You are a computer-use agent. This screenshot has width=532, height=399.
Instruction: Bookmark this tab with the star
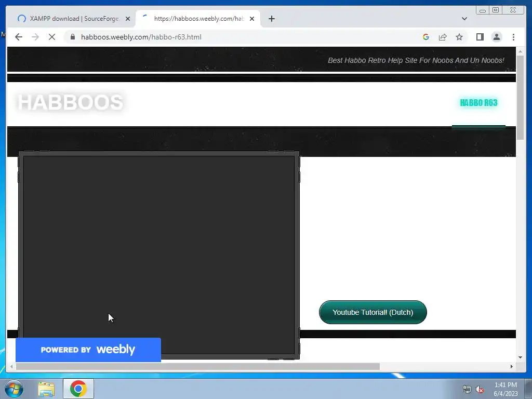(459, 37)
